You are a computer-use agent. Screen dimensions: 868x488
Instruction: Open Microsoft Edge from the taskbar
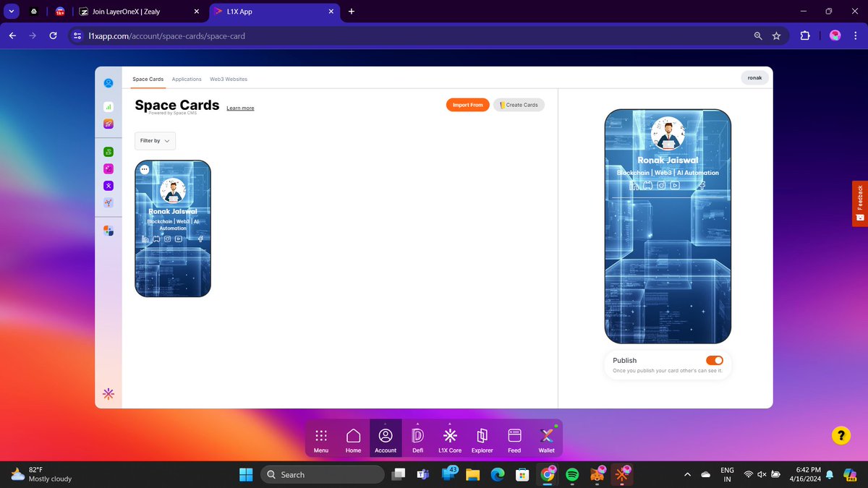497,474
